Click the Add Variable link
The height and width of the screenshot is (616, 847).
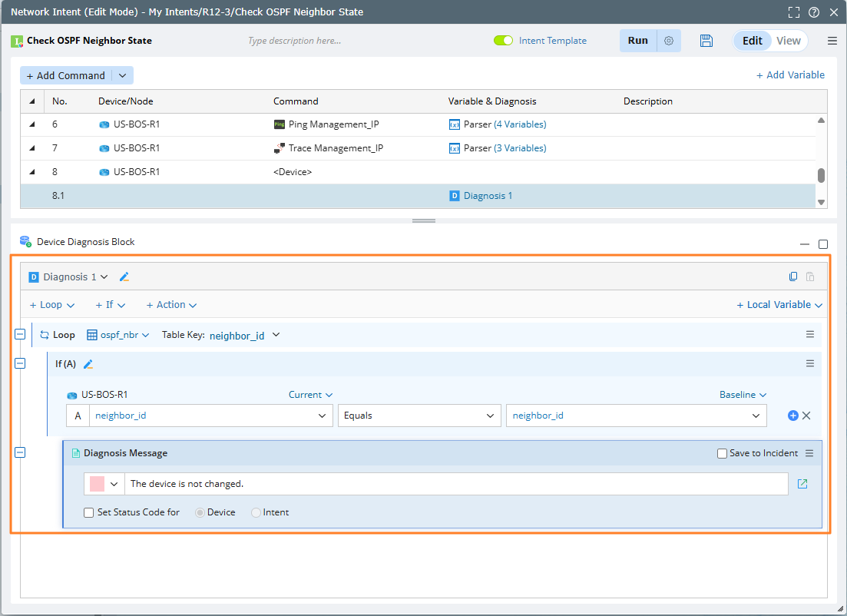790,75
